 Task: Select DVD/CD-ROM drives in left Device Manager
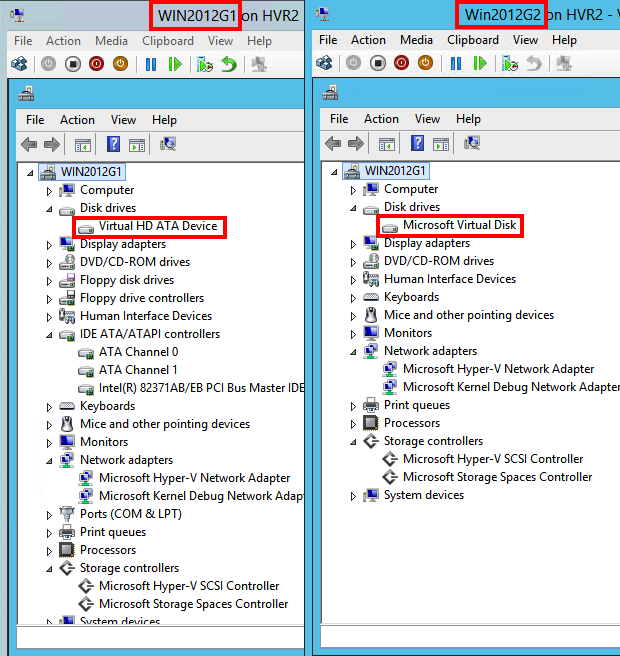coord(135,262)
